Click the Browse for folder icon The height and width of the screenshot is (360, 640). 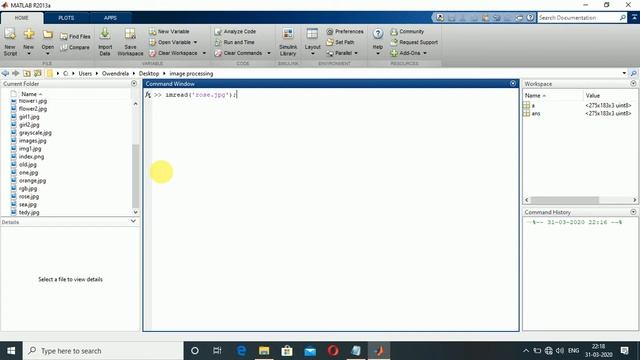tap(38, 73)
